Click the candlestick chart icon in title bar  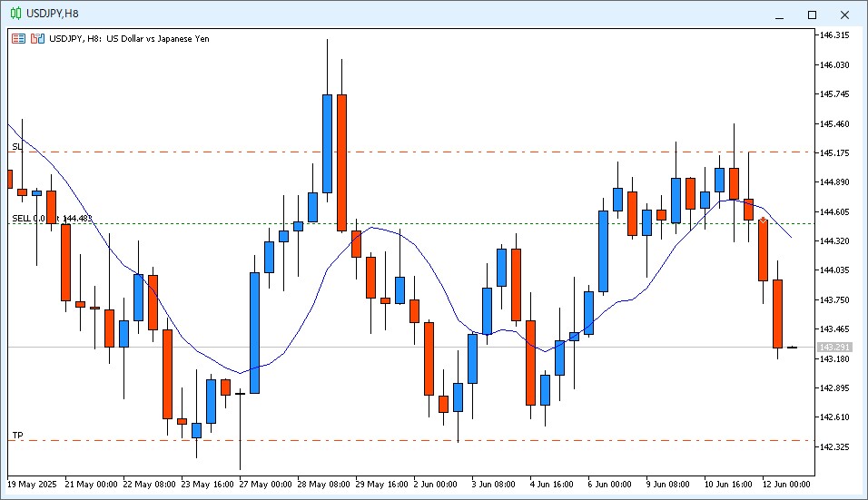tap(16, 14)
